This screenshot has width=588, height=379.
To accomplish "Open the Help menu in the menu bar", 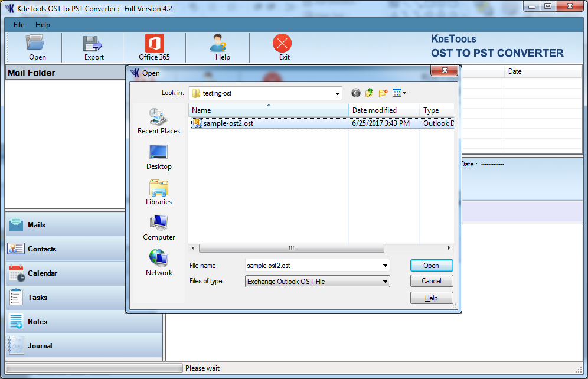I will point(43,25).
